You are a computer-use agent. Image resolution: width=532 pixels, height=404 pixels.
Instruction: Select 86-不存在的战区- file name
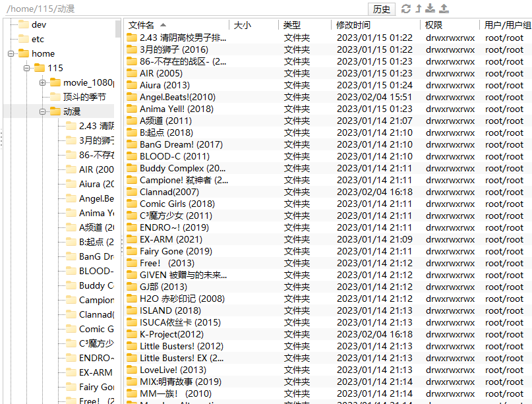[183, 62]
